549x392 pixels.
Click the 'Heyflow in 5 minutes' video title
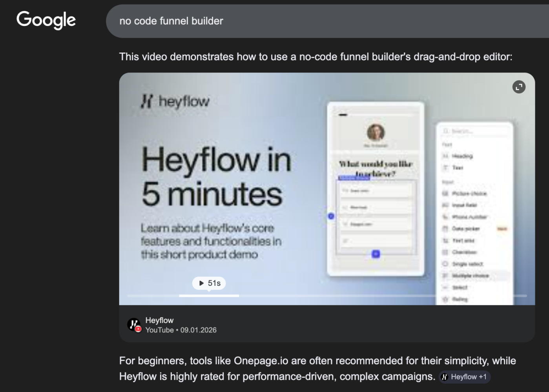(x=216, y=177)
